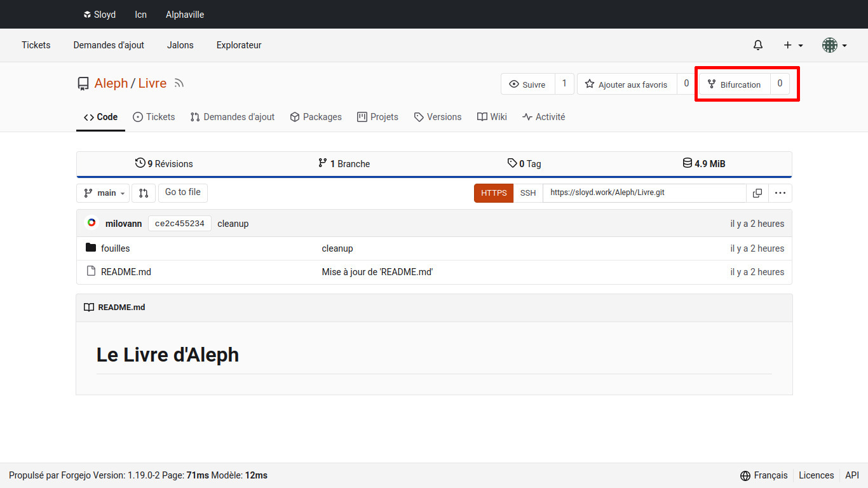Click the Bifurcation fork button
868x488 pixels.
point(734,85)
